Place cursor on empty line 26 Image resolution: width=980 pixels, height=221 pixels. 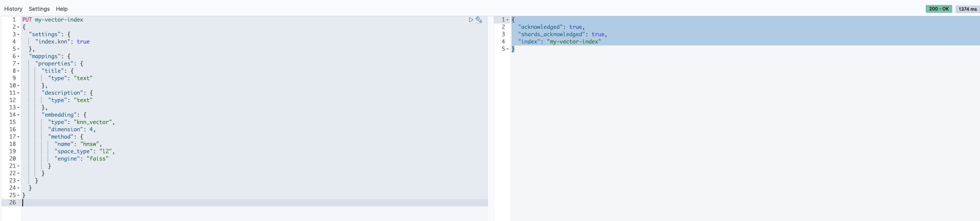click(254, 203)
